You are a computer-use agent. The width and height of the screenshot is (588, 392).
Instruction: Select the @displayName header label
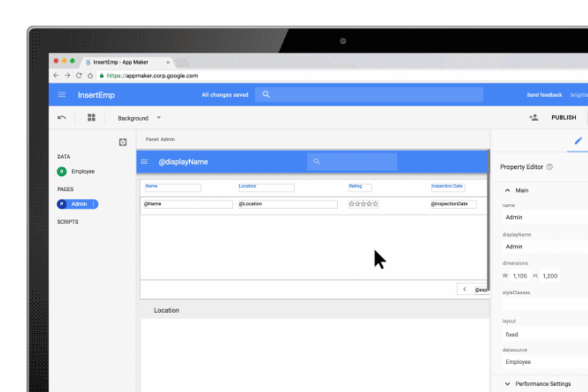183,161
